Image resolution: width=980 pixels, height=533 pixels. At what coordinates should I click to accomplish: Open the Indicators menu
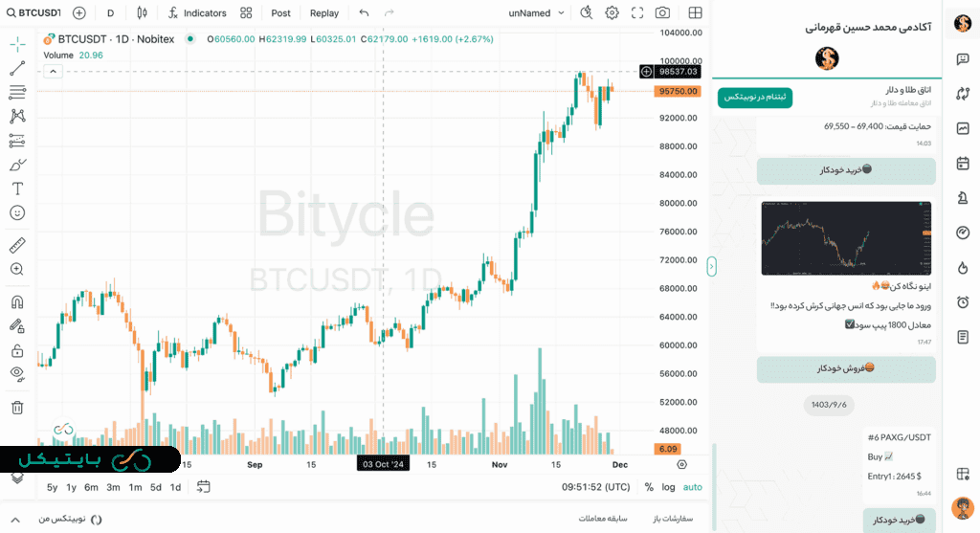[x=197, y=13]
